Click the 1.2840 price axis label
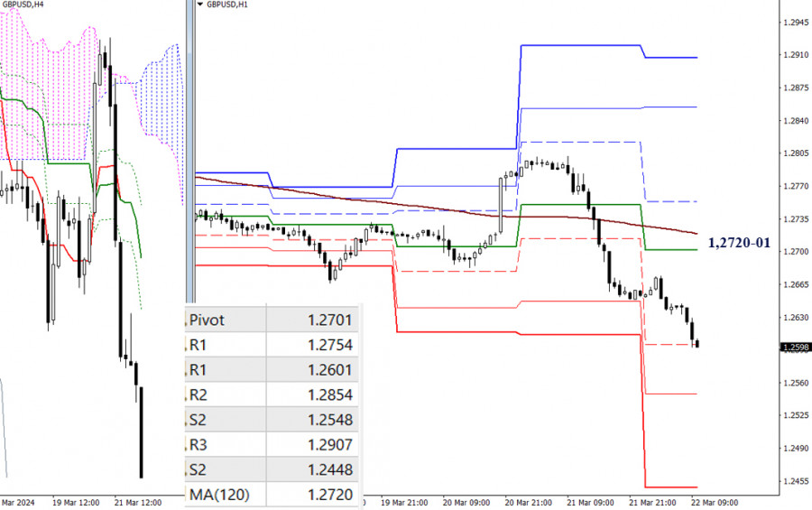 click(x=797, y=121)
